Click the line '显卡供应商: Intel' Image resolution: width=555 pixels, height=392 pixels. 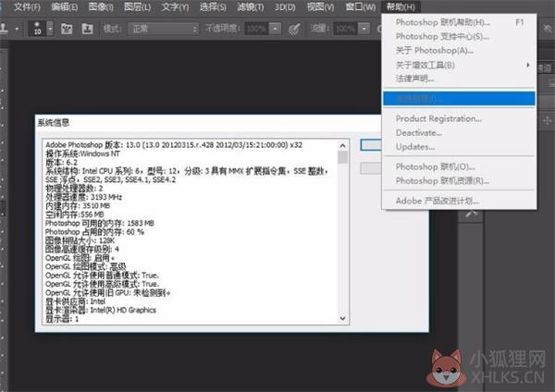[x=76, y=301]
